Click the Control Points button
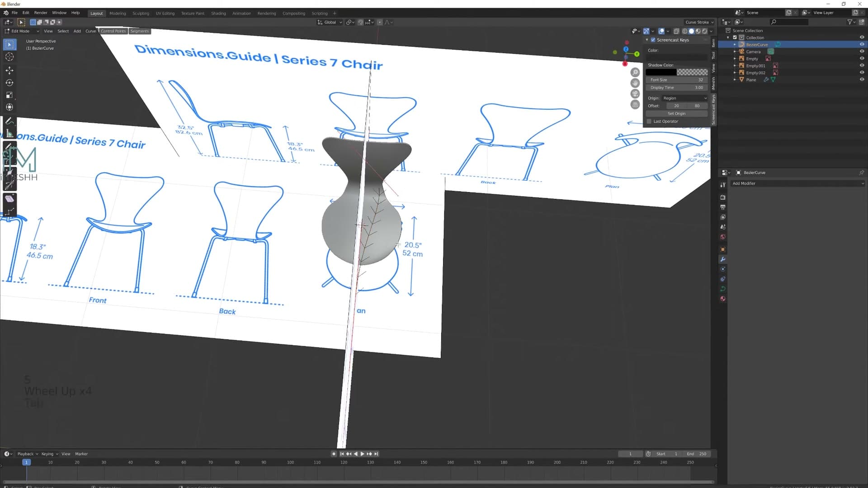Viewport: 868px width, 488px height. (x=113, y=31)
